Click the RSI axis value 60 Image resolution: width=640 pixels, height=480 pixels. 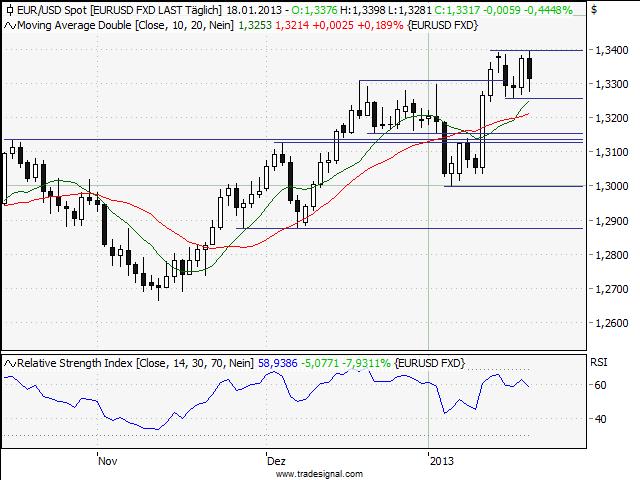point(602,385)
